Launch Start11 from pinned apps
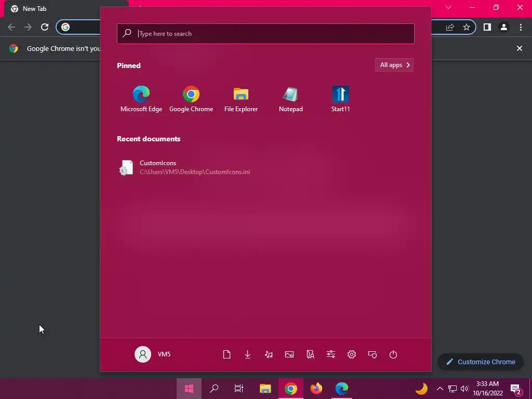 340,99
